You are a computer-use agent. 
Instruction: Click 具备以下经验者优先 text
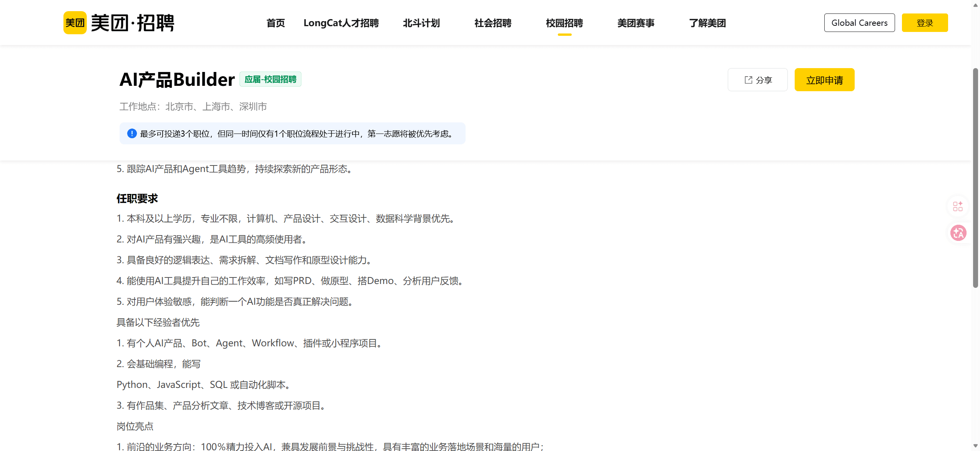(x=158, y=322)
